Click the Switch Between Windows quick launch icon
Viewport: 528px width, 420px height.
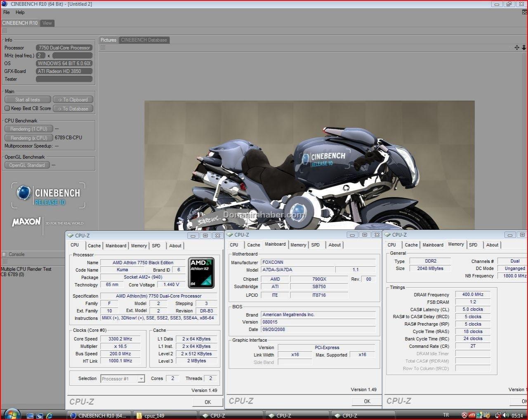pyautogui.click(x=40, y=415)
